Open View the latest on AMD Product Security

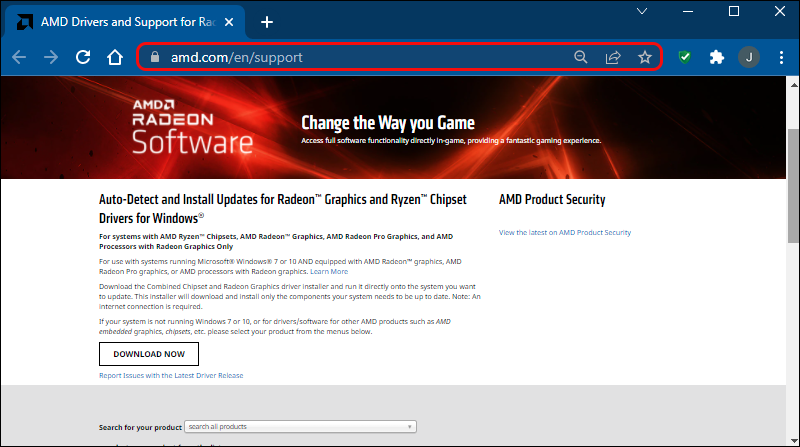click(565, 232)
